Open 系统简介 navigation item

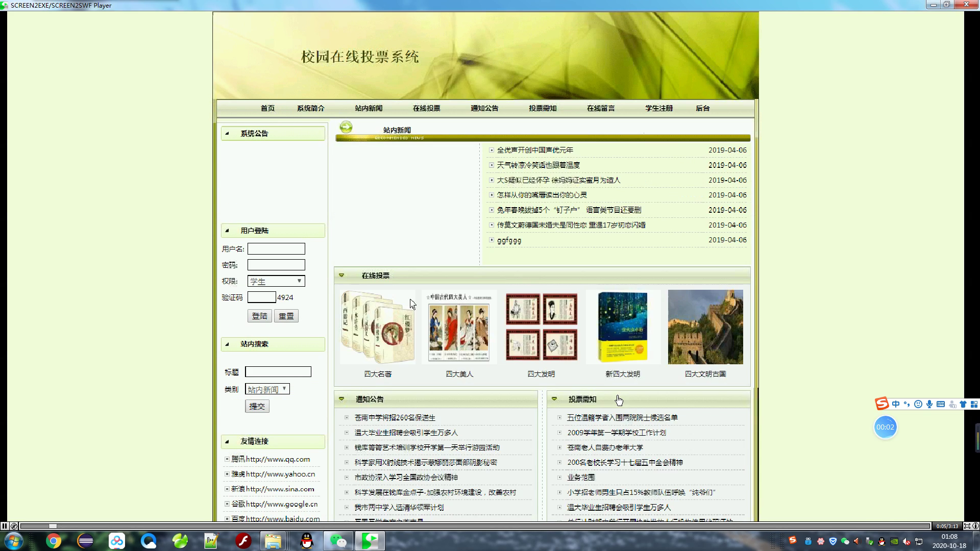311,108
